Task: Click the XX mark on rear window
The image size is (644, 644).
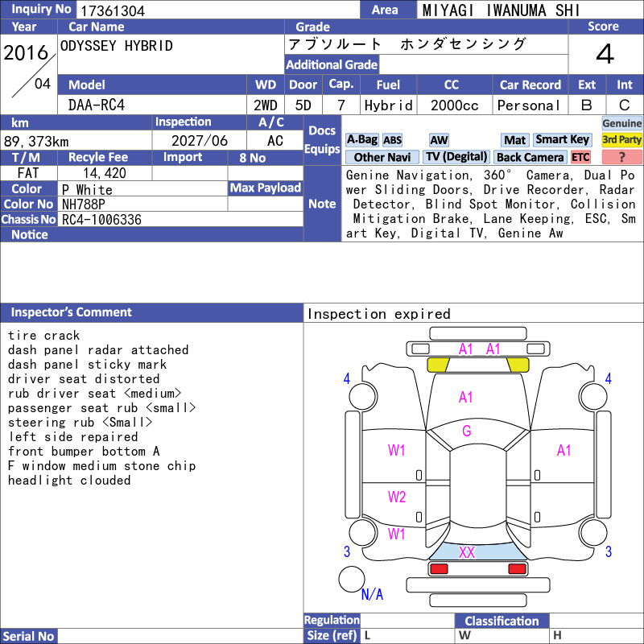Action: [x=467, y=552]
